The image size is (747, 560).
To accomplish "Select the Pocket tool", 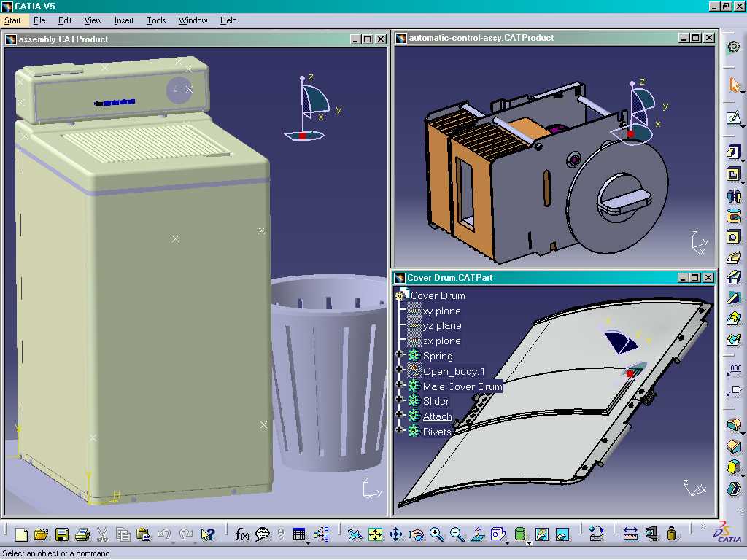I will coord(734,174).
